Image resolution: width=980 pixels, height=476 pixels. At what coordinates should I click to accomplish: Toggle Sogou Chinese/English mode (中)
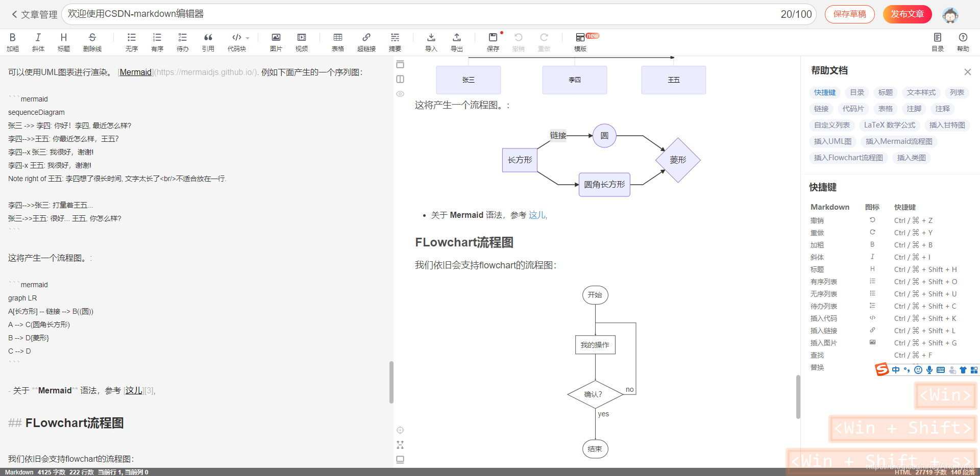pyautogui.click(x=896, y=370)
